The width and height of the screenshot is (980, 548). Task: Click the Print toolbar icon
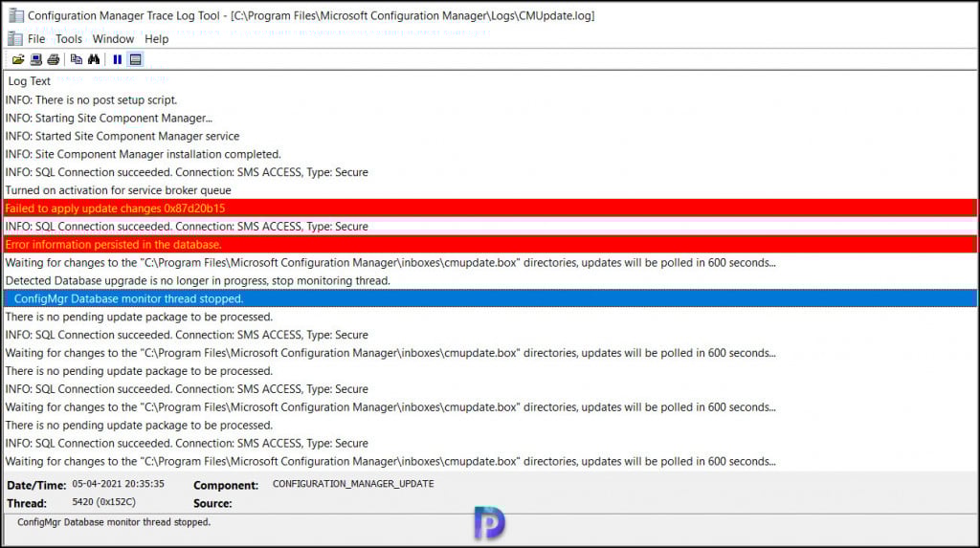tap(54, 59)
